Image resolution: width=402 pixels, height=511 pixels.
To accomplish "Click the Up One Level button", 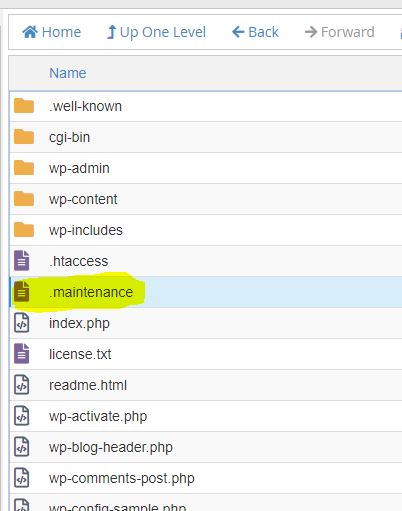I will coord(156,32).
